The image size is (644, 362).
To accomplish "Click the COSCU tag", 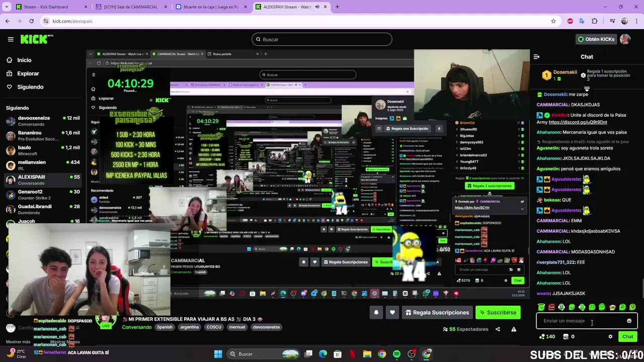I will (214, 327).
